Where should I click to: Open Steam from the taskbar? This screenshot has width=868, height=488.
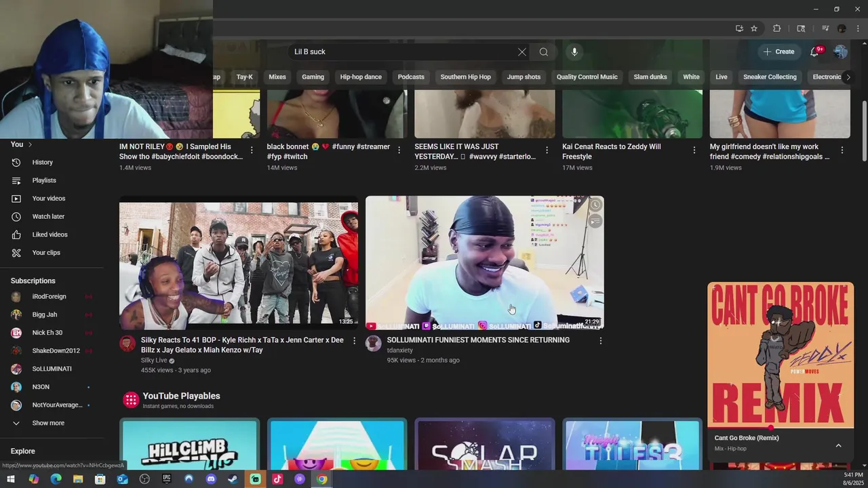[x=233, y=479]
